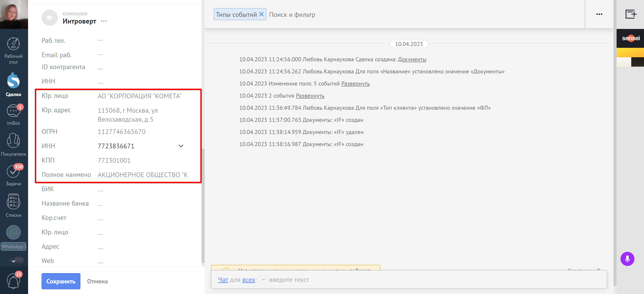
Task: Click the company name Интроверт
Action: coord(79,21)
